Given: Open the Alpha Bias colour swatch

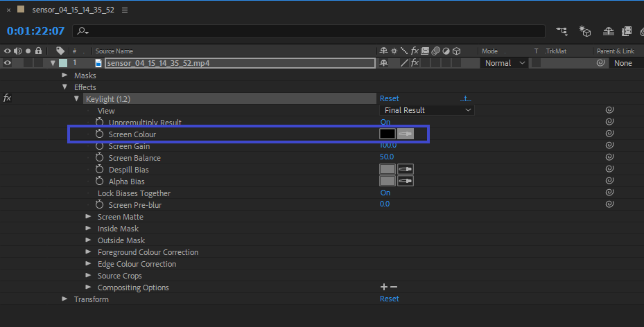Looking at the screenshot, I should pyautogui.click(x=388, y=181).
